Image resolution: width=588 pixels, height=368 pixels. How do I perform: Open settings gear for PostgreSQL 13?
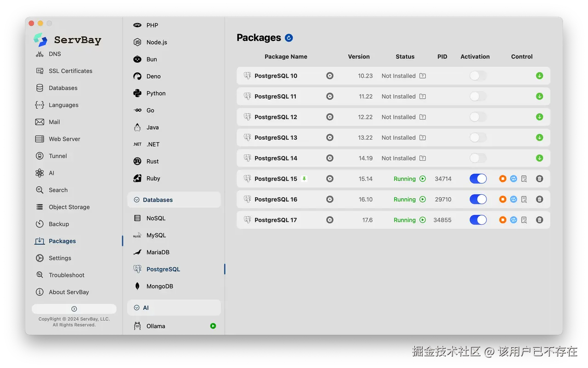330,137
